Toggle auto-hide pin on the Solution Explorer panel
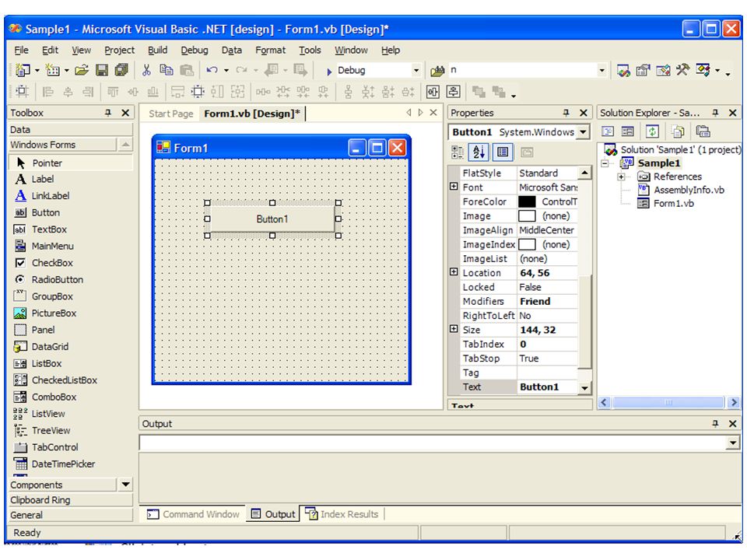 tap(715, 113)
